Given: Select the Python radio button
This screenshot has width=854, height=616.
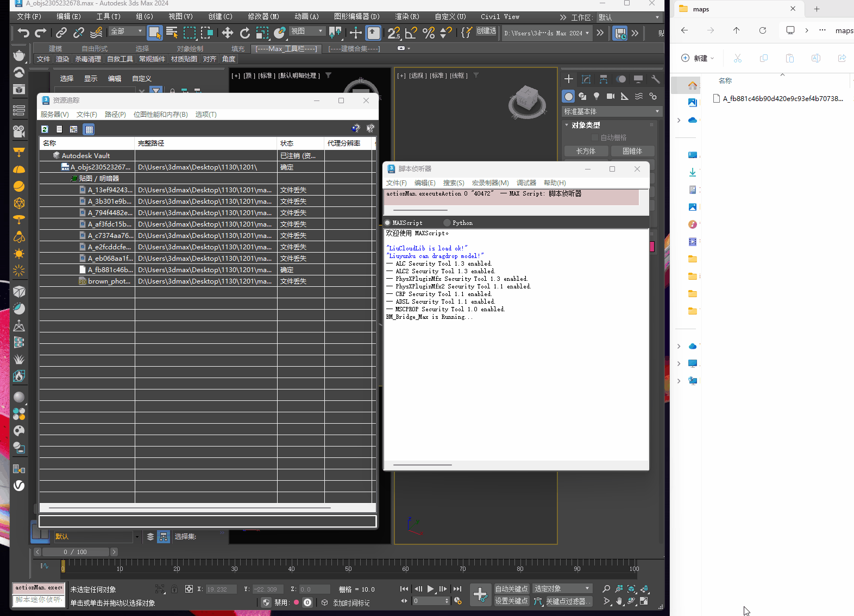Looking at the screenshot, I should tap(447, 223).
